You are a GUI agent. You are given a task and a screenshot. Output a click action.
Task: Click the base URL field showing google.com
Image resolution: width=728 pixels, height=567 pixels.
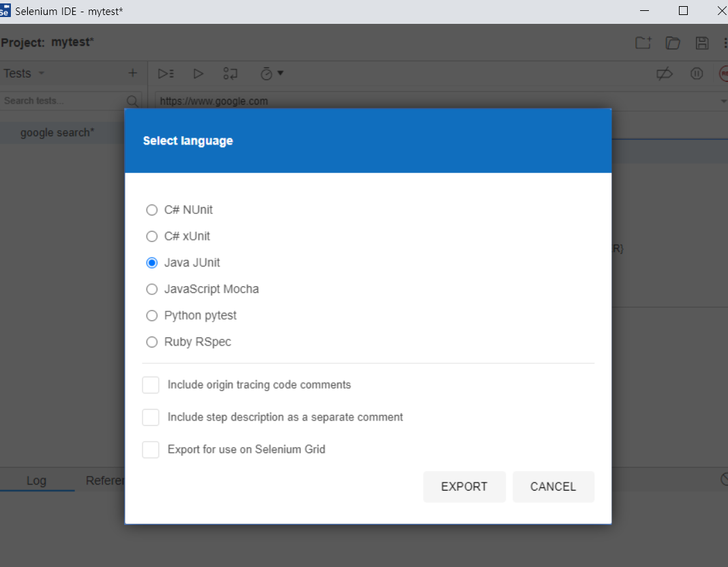[x=436, y=101]
